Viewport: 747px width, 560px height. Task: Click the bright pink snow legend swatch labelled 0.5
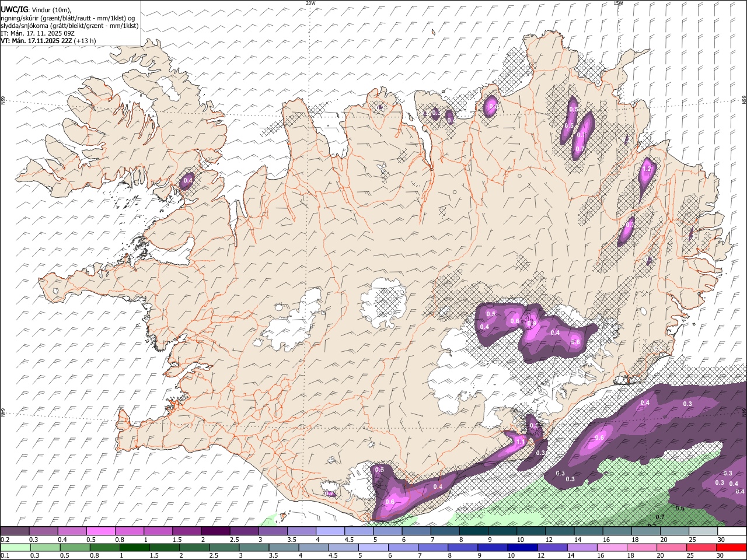click(100, 531)
